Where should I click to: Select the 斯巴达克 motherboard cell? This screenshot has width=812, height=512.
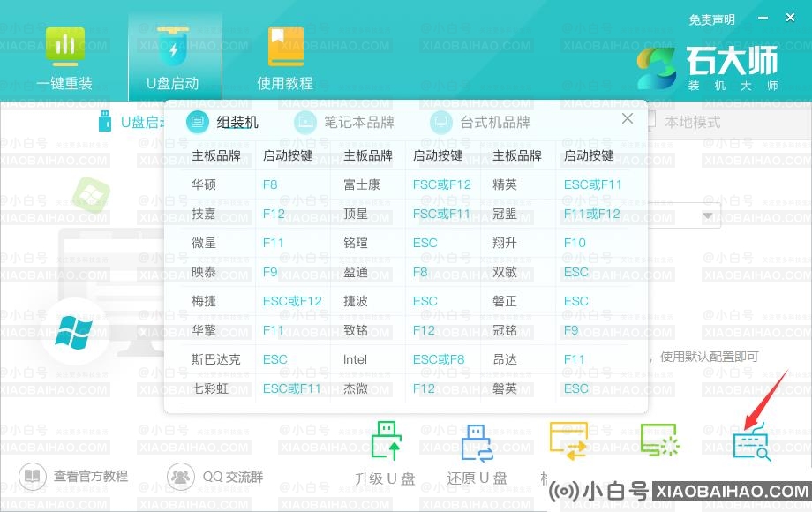pos(216,359)
